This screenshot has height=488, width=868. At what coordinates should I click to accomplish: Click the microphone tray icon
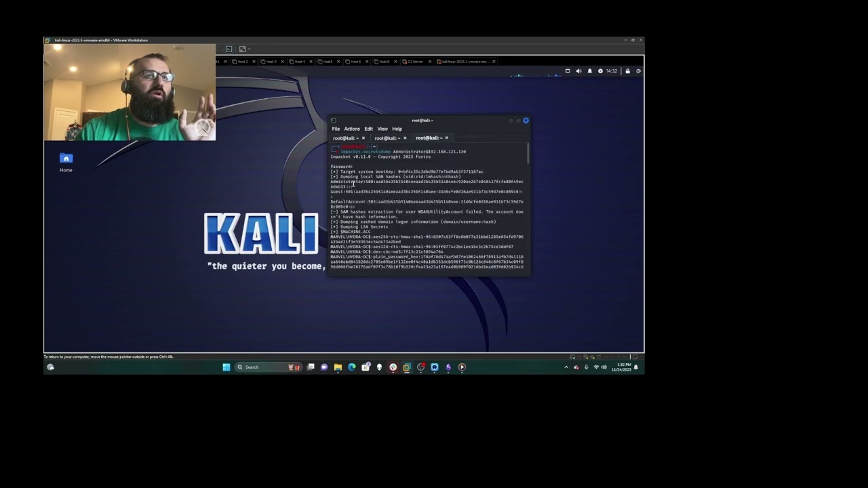pos(586,367)
